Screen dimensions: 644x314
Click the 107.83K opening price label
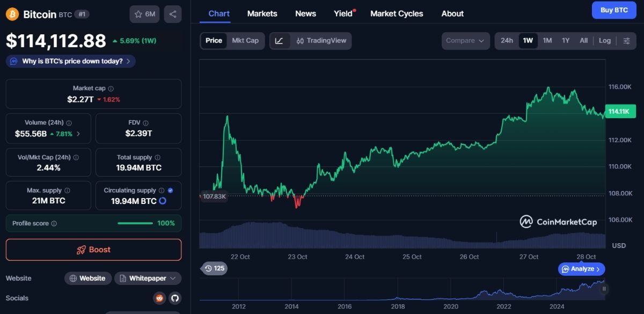[x=214, y=196]
